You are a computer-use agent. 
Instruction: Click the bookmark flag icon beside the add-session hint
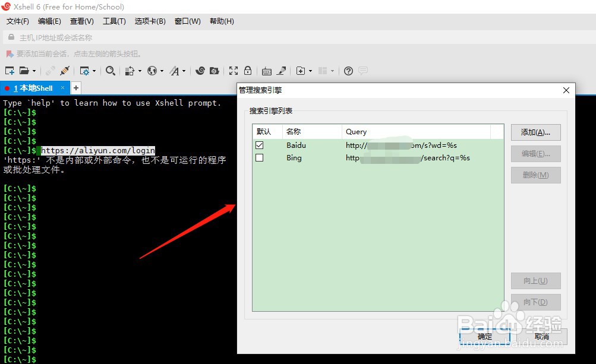10,55
